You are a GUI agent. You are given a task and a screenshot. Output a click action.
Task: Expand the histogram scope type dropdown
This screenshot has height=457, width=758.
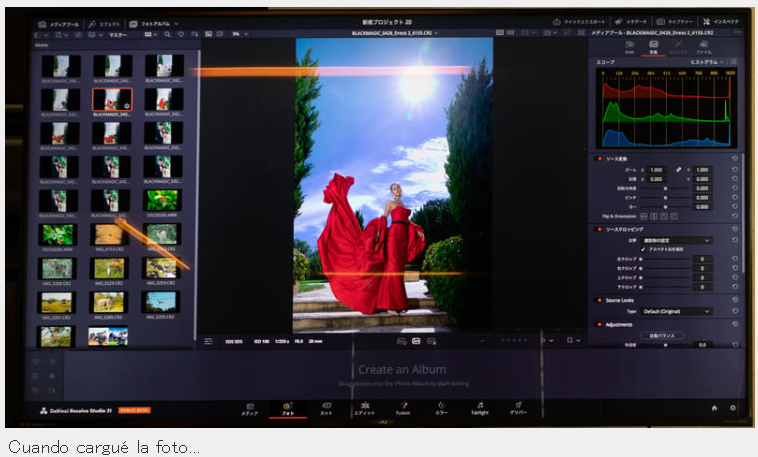pyautogui.click(x=707, y=62)
